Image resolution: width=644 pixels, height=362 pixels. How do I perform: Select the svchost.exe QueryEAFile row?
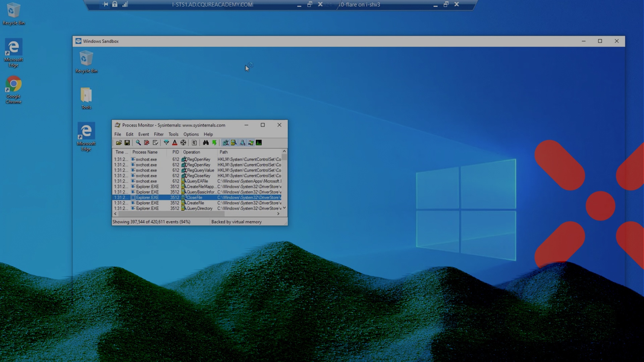(197, 181)
